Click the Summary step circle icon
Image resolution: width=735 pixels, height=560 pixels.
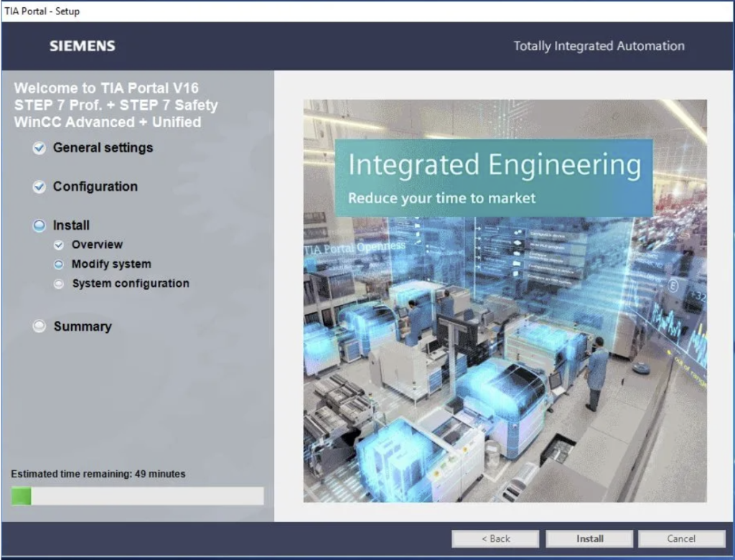39,327
